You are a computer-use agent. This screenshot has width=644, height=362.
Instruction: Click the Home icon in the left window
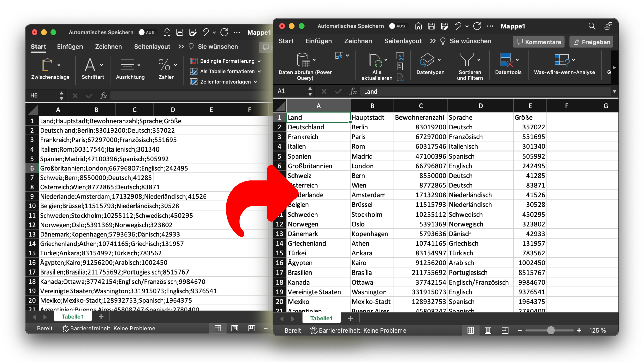167,32
